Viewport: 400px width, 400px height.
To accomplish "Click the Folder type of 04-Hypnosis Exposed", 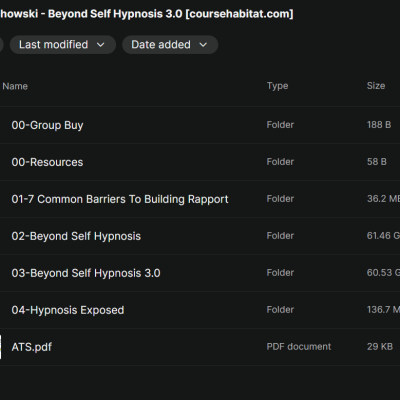I will point(280,310).
